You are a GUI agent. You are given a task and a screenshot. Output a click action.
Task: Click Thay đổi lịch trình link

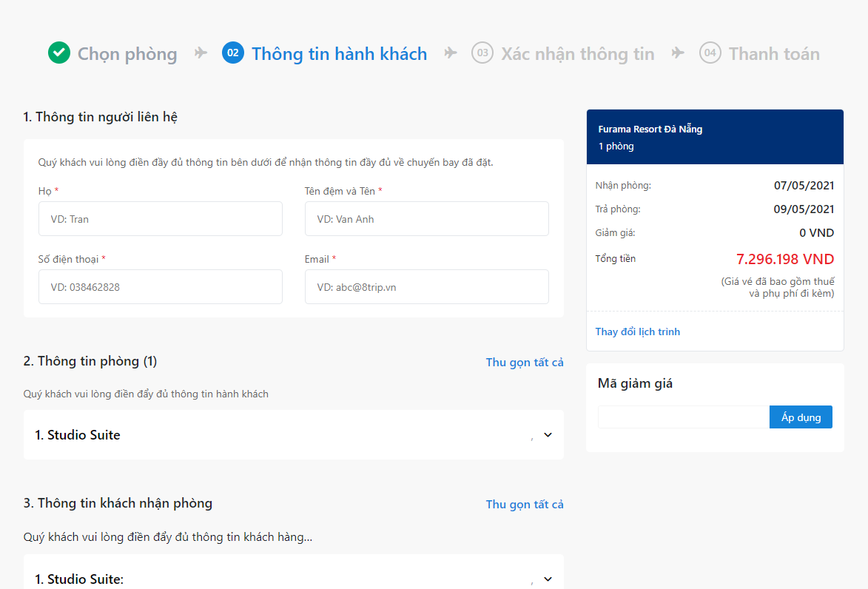tap(637, 331)
